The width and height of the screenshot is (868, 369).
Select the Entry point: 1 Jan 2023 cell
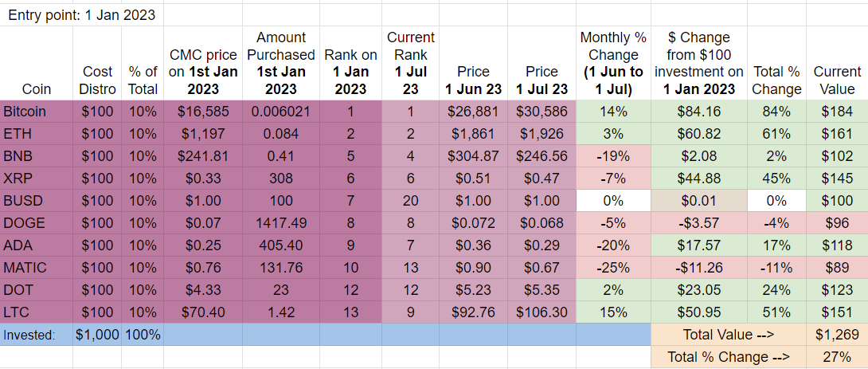coord(82,15)
